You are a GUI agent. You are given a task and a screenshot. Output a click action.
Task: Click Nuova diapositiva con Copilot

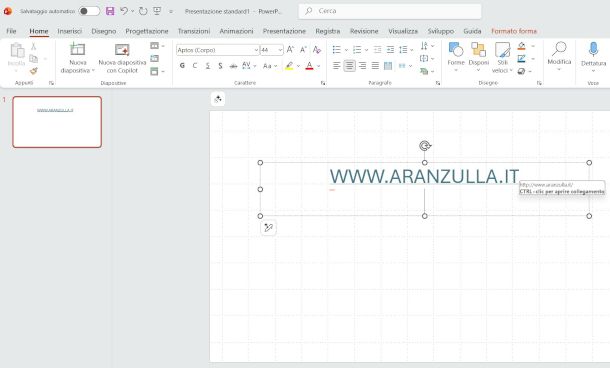pos(122,58)
